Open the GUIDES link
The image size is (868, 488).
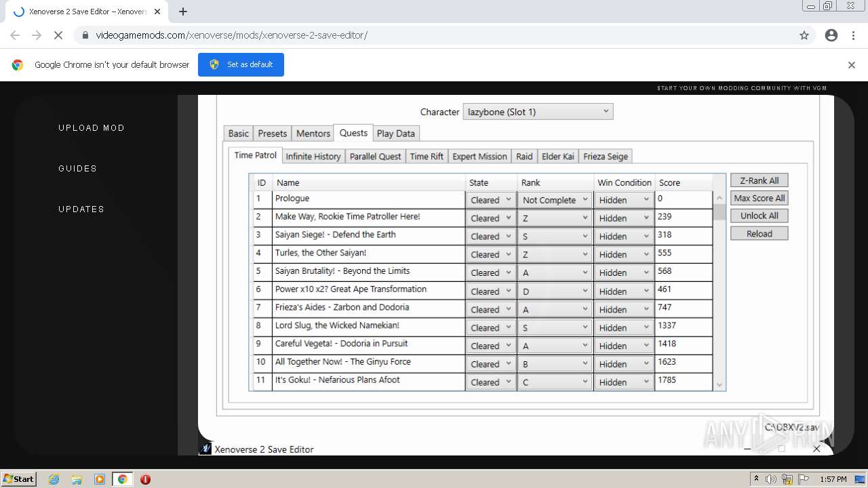point(77,169)
